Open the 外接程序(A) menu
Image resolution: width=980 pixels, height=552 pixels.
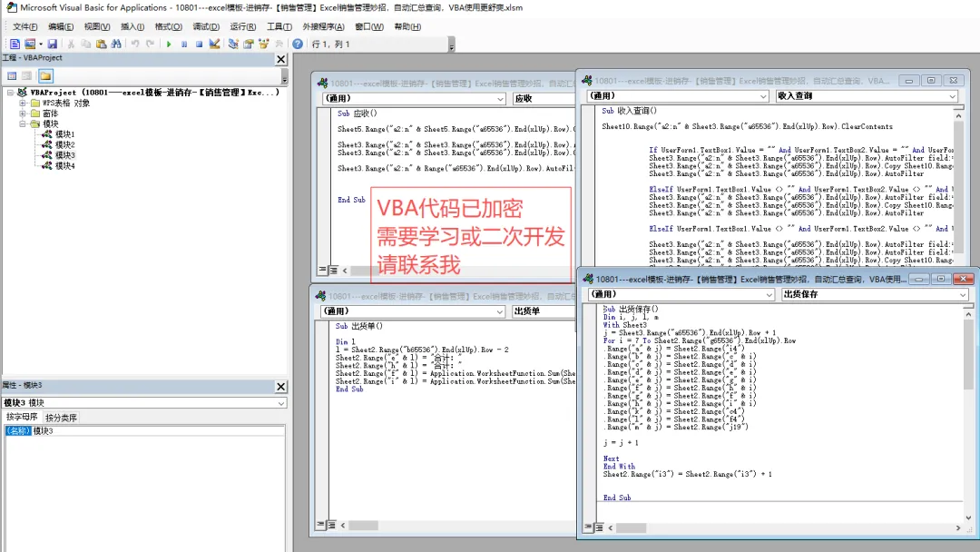pyautogui.click(x=323, y=26)
